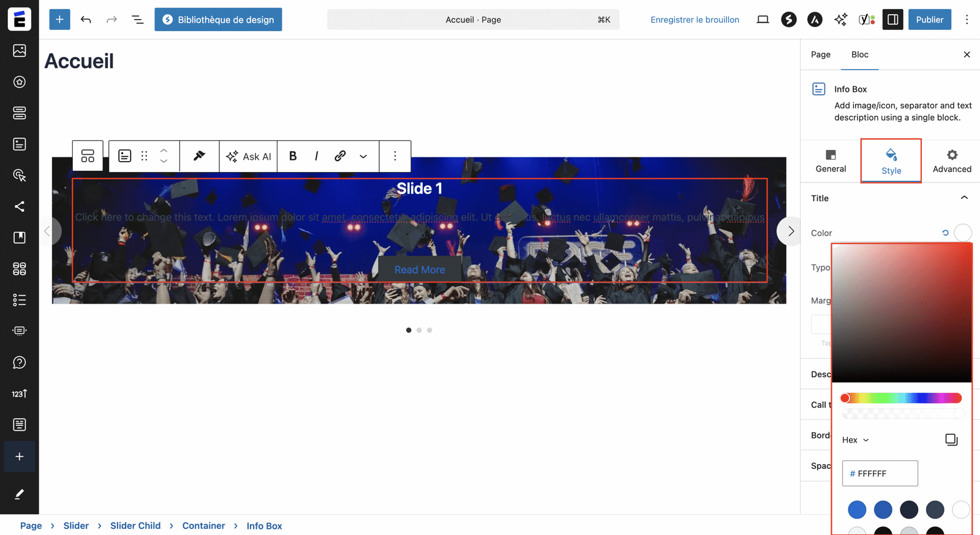Go to the next slide
Image resolution: width=980 pixels, height=535 pixels.
(x=790, y=231)
